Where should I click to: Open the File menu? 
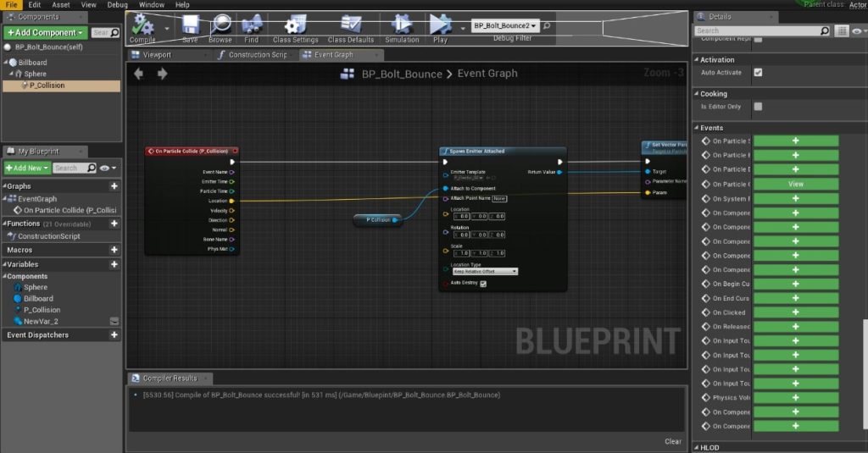coord(11,4)
